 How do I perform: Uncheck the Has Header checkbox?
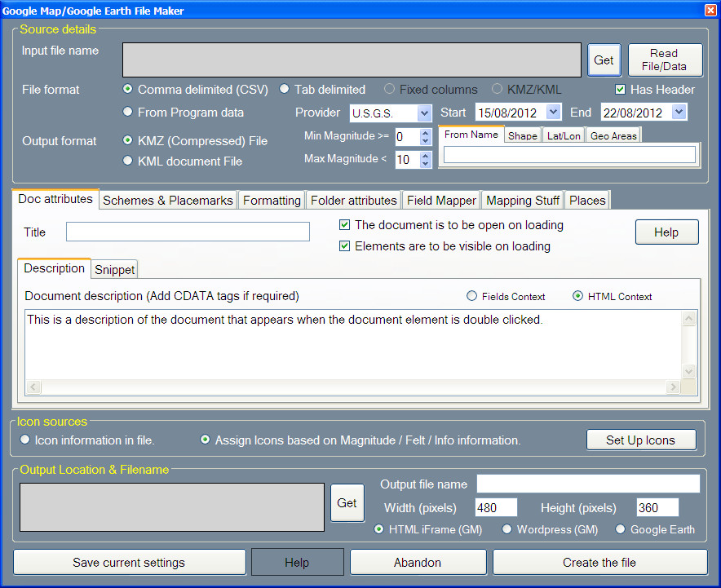(620, 90)
